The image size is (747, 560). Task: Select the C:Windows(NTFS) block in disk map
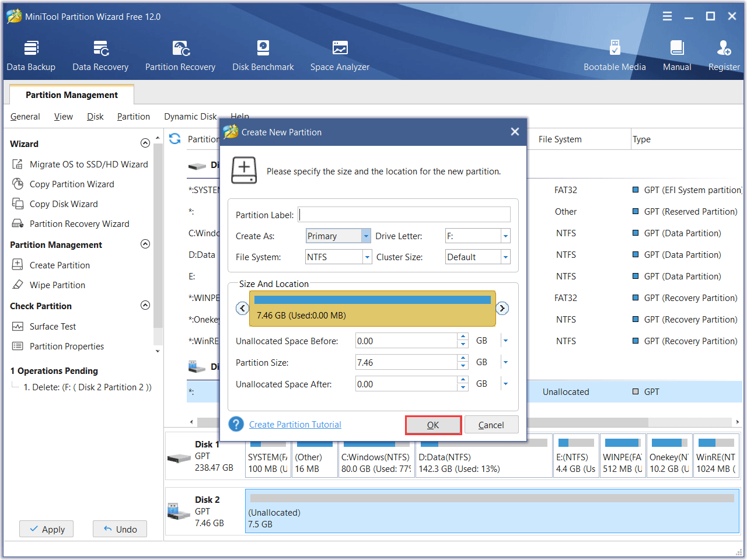tap(376, 456)
